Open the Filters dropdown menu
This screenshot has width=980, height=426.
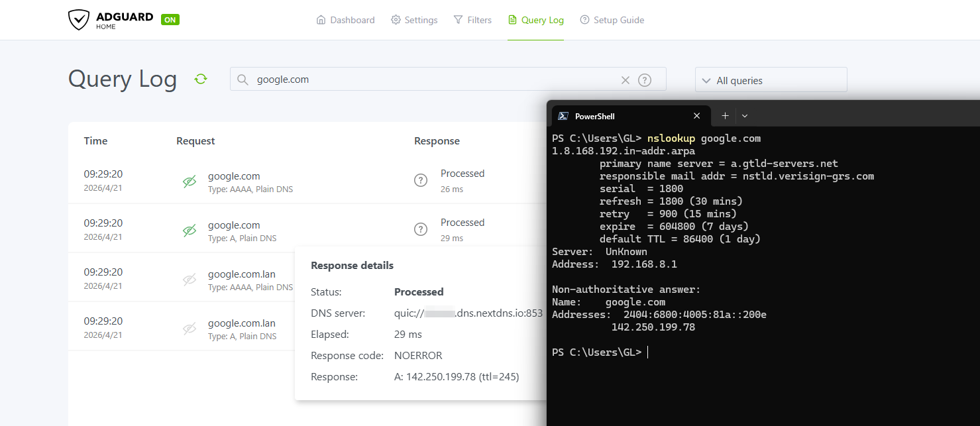click(472, 20)
